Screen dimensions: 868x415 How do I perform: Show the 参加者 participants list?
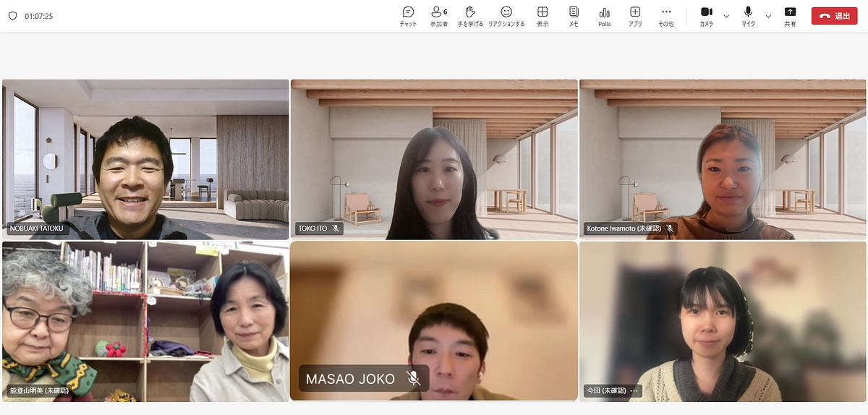point(438,16)
